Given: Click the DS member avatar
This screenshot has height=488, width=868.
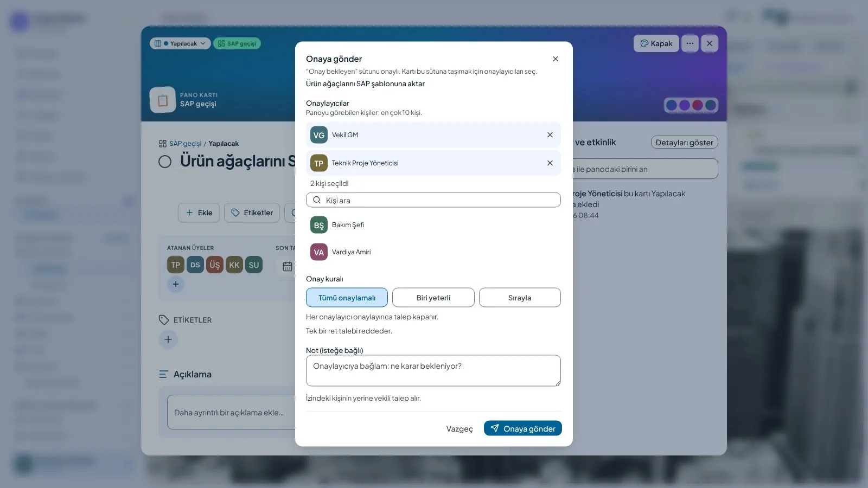Looking at the screenshot, I should click(195, 265).
